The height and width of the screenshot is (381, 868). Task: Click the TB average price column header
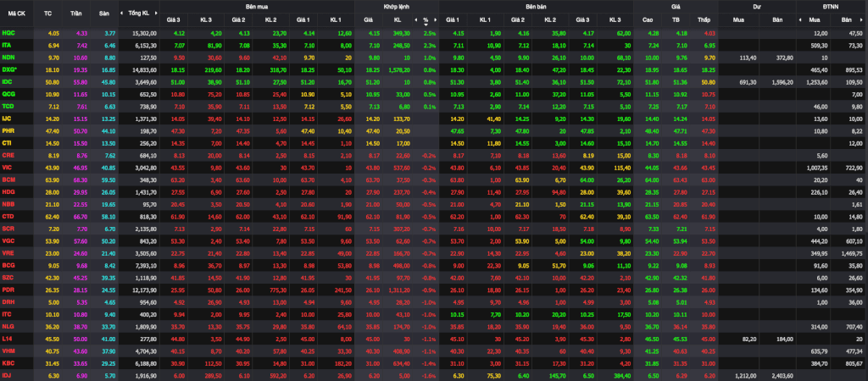[x=676, y=20]
